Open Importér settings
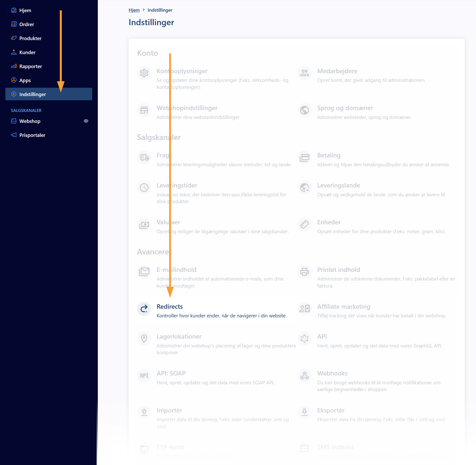The image size is (476, 465). tap(169, 410)
